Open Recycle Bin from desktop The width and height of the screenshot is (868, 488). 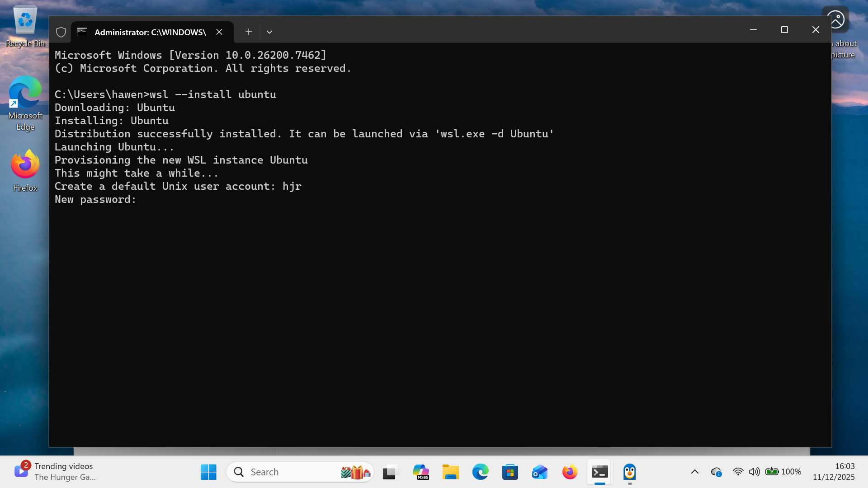(x=25, y=20)
